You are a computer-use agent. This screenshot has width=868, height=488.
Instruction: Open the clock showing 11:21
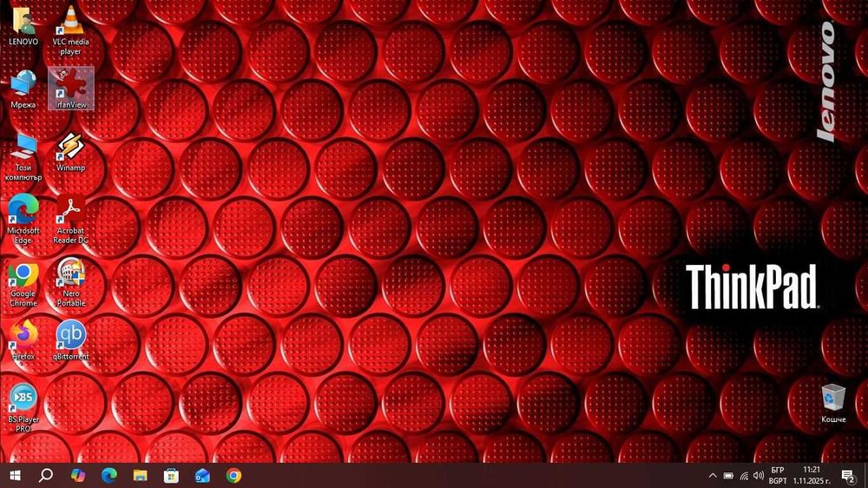pos(812,475)
